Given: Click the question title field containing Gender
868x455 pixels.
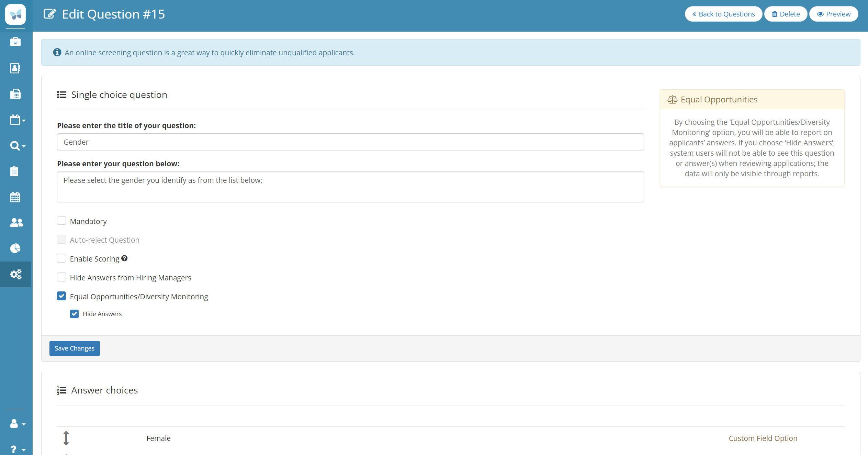Looking at the screenshot, I should [350, 142].
